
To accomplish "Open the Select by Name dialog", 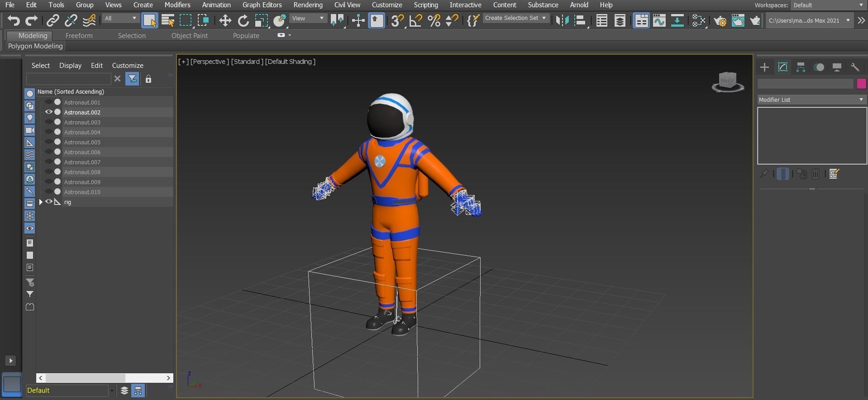I will (x=168, y=21).
